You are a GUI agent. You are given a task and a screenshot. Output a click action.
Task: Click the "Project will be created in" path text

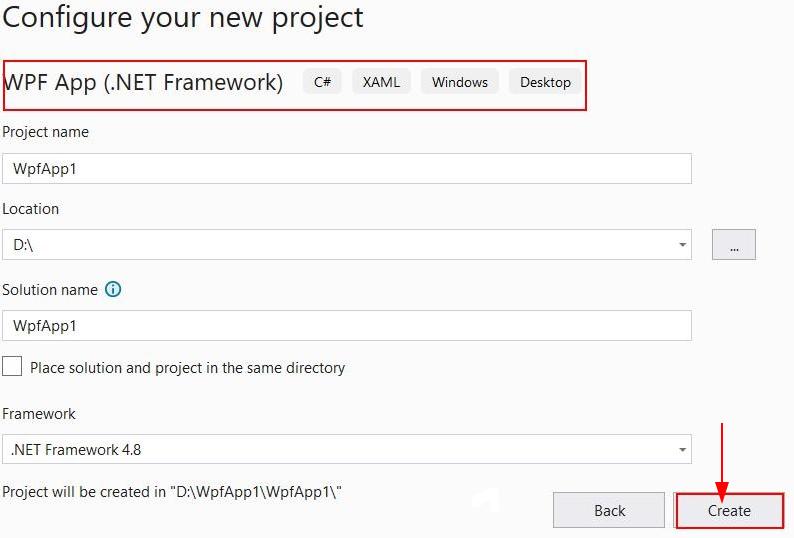tap(173, 493)
